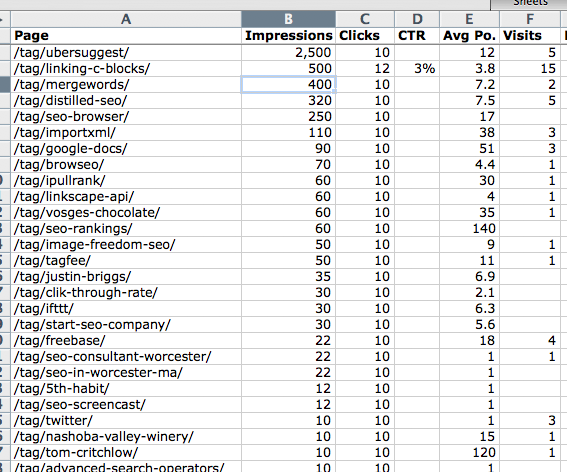Viewport: 567px width, 472px height.
Task: Select the /tag/browseo/ cell
Action: pos(126,165)
